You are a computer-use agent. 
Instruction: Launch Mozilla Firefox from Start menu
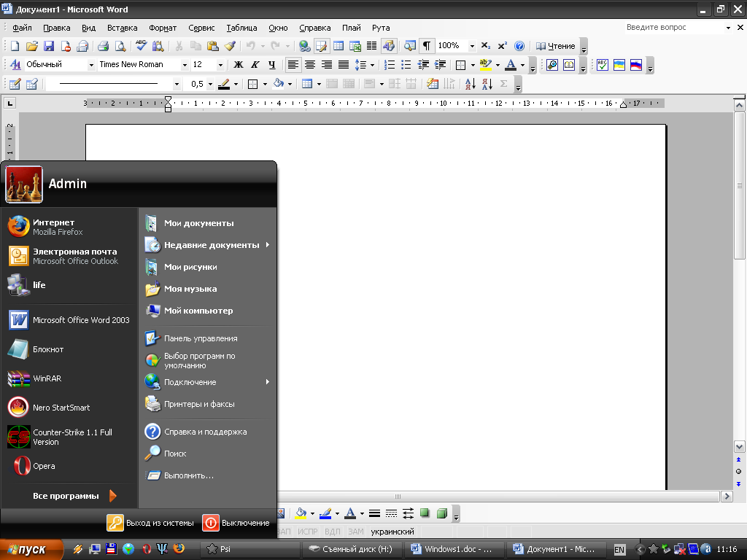point(69,227)
